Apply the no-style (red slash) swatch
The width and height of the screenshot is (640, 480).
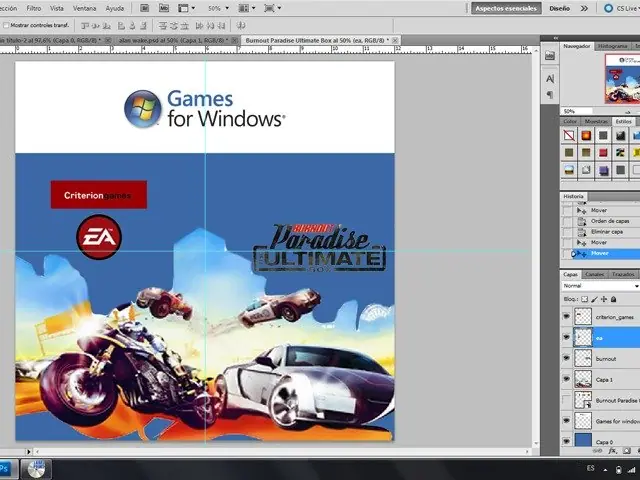[x=569, y=135]
